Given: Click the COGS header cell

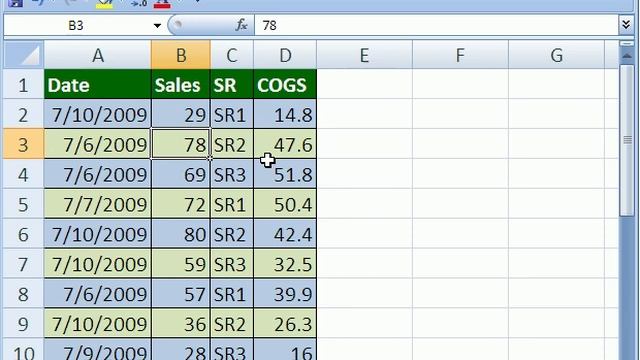Looking at the screenshot, I should click(285, 84).
